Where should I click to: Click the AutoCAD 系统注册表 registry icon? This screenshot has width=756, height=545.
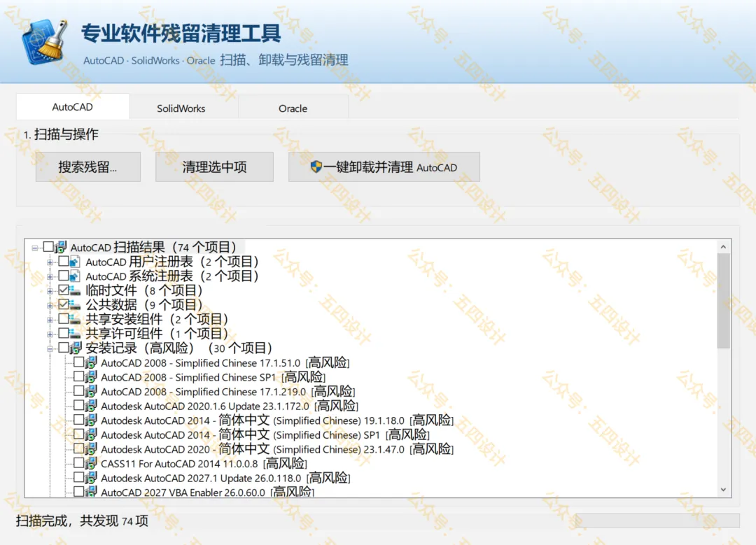(75, 276)
